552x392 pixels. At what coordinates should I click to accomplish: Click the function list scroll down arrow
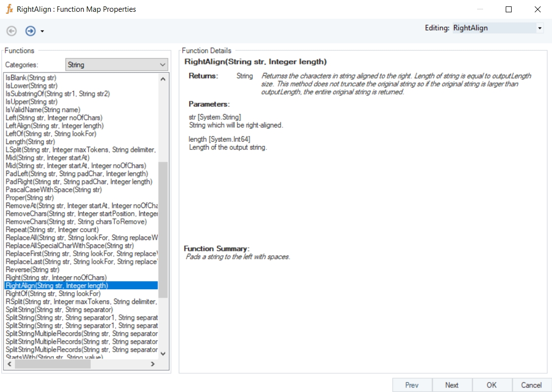tap(163, 354)
